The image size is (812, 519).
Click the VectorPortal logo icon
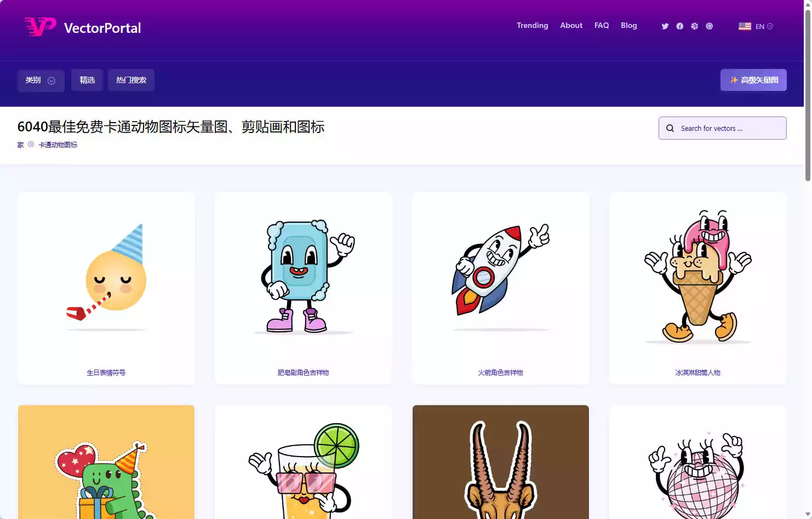41,27
